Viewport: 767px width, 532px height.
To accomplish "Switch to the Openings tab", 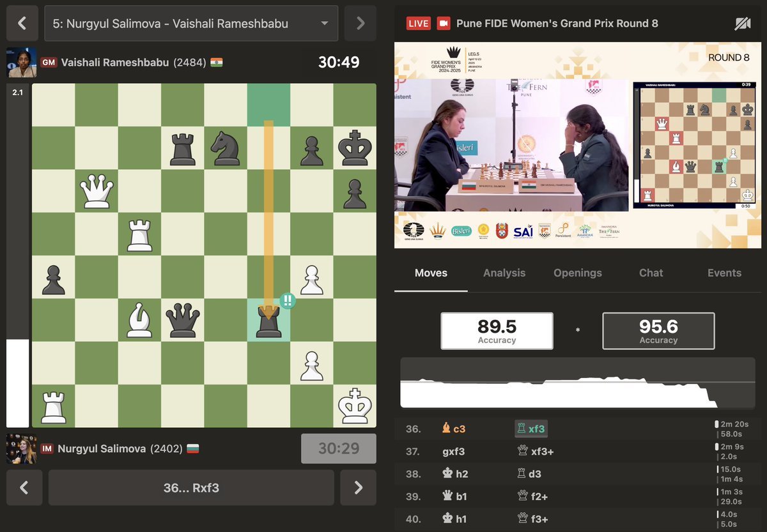I will 578,273.
